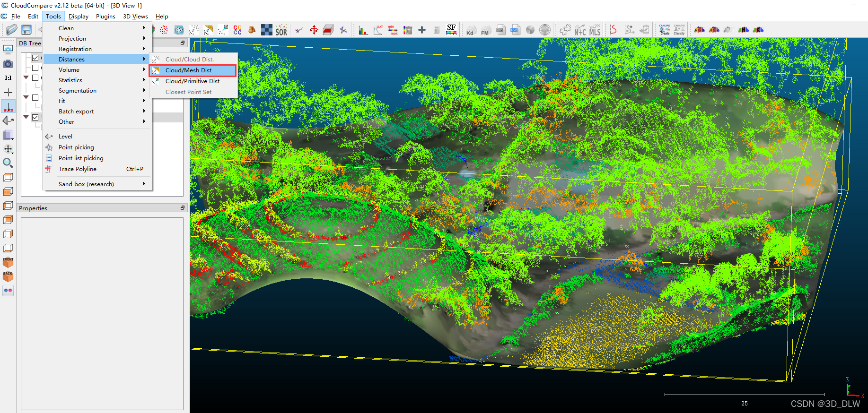Image resolution: width=868 pixels, height=413 pixels.
Task: Open the File menu
Action: click(16, 16)
